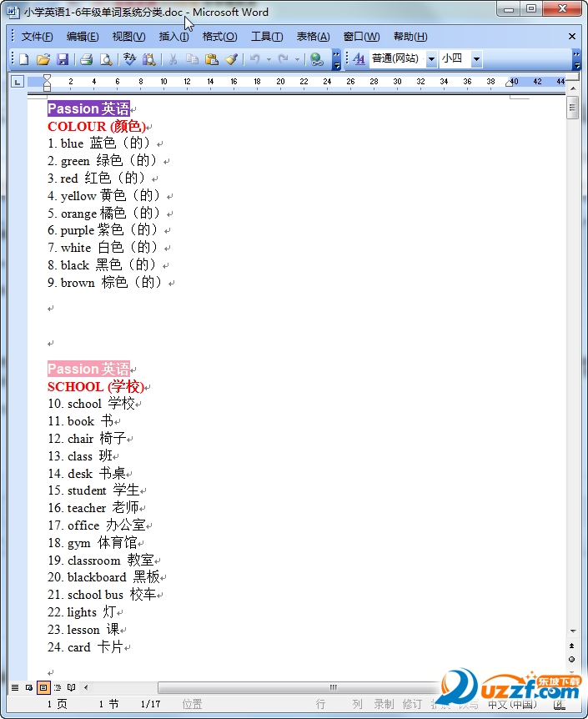Image resolution: width=588 pixels, height=719 pixels.
Task: Click the 1/17 page count in status bar
Action: pyautogui.click(x=150, y=704)
